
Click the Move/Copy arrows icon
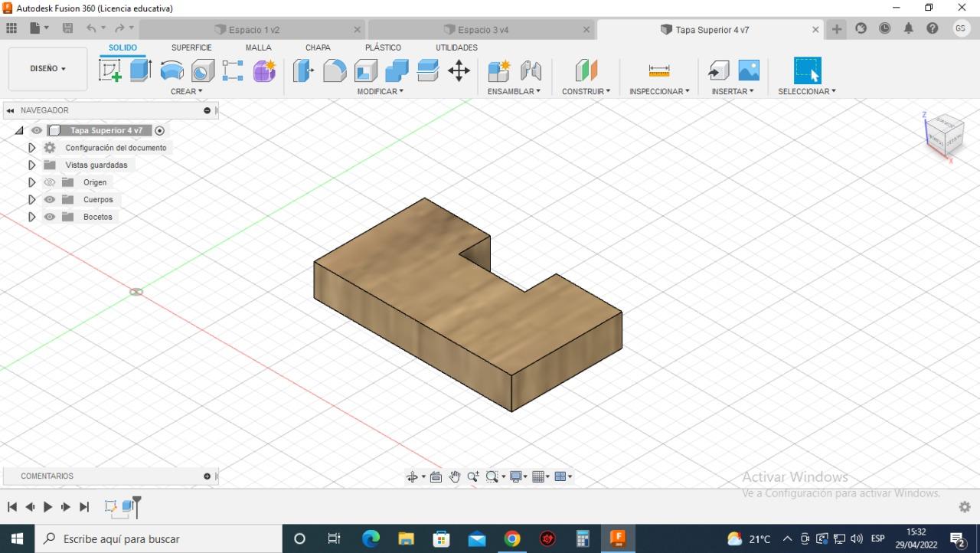[459, 70]
